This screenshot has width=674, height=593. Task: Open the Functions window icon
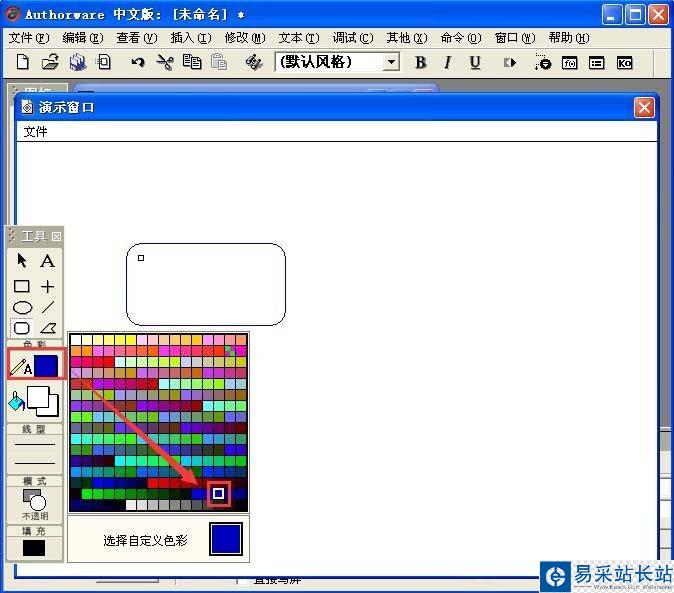coord(570,63)
